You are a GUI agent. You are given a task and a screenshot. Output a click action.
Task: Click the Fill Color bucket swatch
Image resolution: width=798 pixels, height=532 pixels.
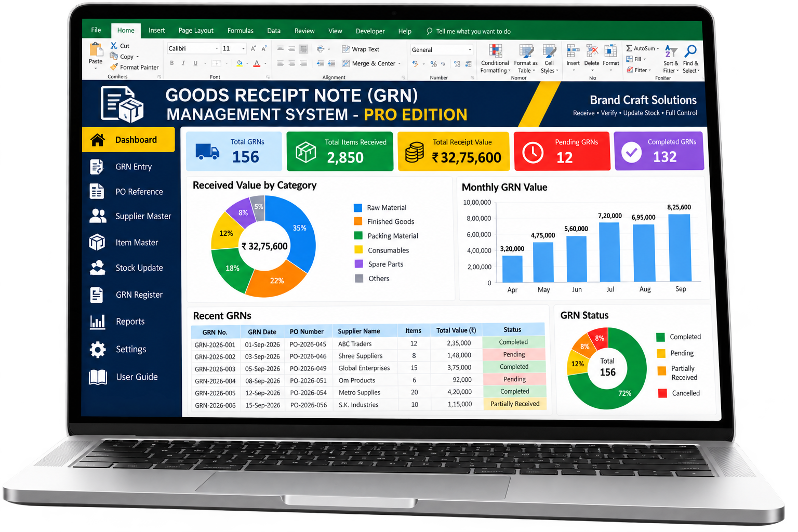[x=240, y=63]
